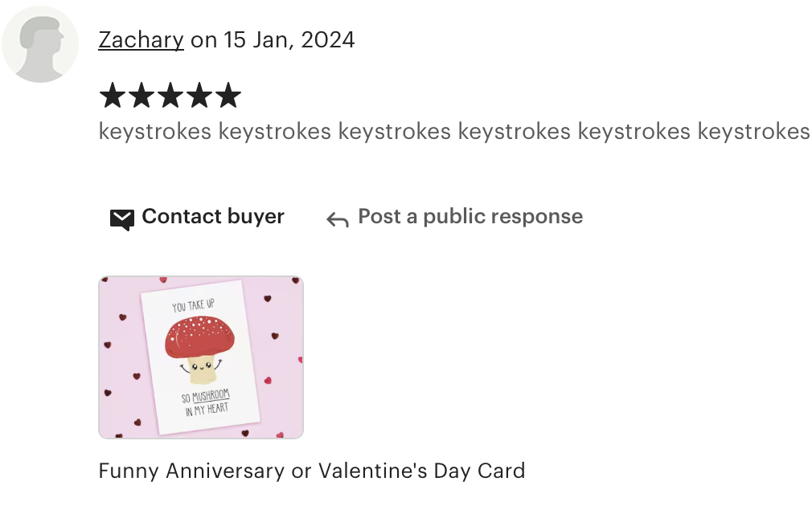This screenshot has width=812, height=506.
Task: Click the second rating star
Action: pyautogui.click(x=141, y=96)
